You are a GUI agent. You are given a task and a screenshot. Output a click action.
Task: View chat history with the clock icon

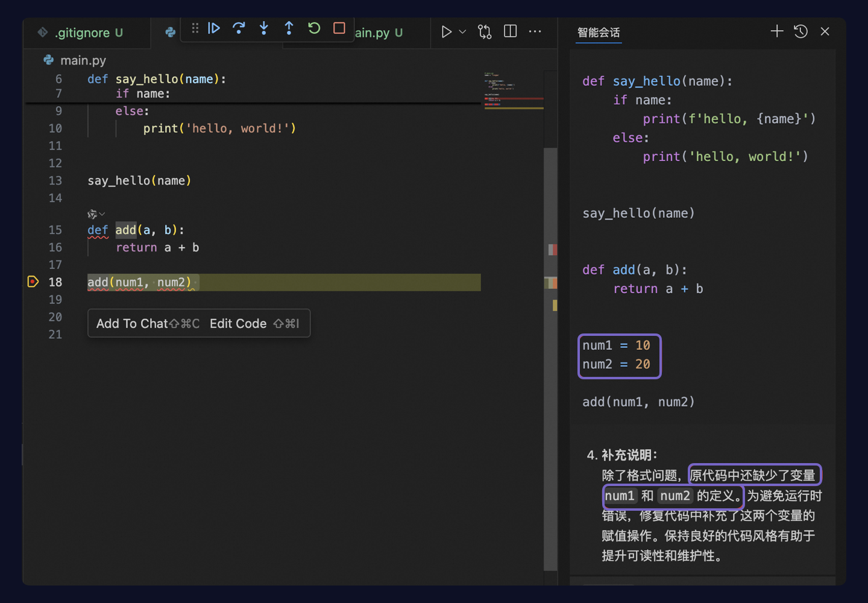(x=800, y=31)
